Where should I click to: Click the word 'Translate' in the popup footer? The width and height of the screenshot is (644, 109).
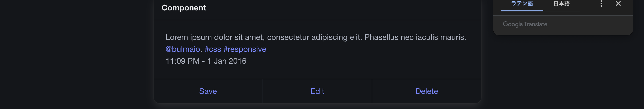click(536, 24)
